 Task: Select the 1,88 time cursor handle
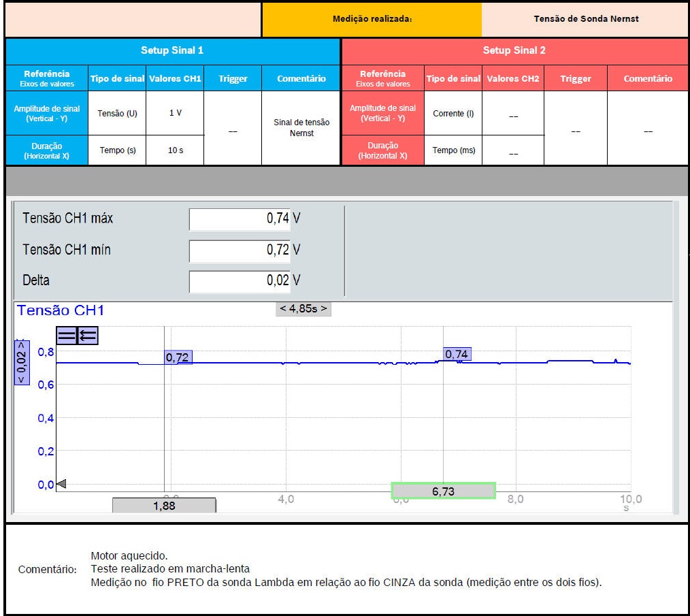(x=163, y=505)
